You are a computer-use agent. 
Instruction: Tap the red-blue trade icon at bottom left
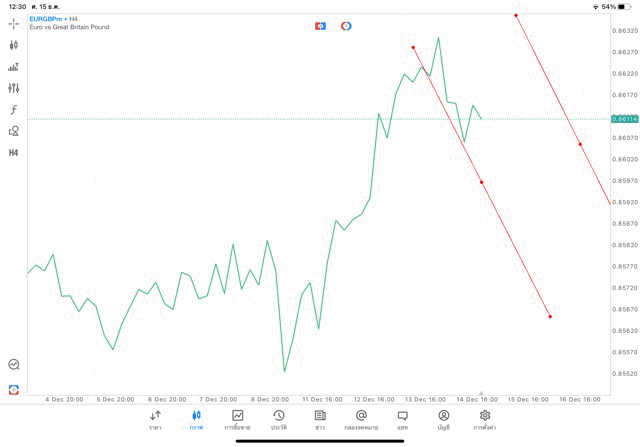(14, 389)
